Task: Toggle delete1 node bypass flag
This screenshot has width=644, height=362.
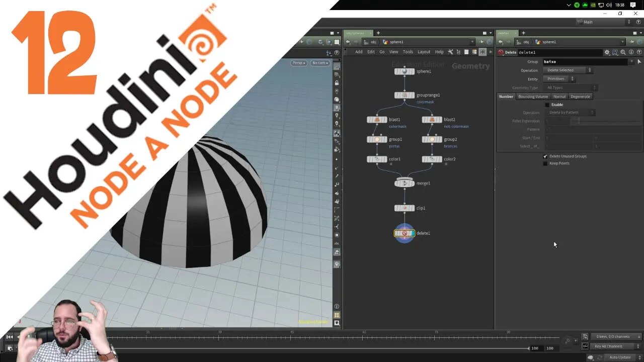Action: [x=397, y=233]
